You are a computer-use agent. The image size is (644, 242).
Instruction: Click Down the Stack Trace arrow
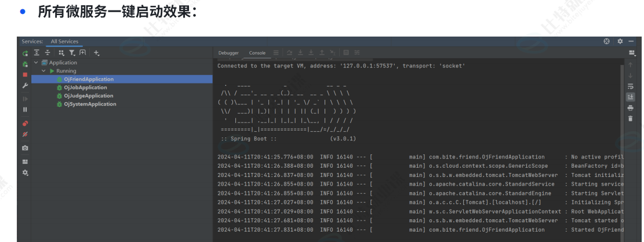631,75
